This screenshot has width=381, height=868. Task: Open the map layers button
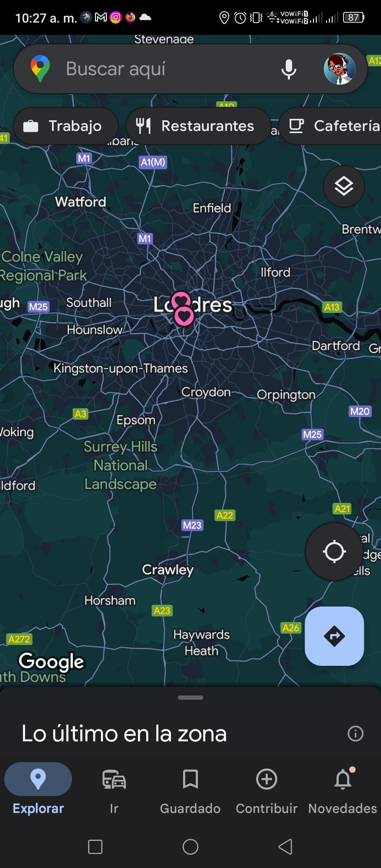(344, 186)
